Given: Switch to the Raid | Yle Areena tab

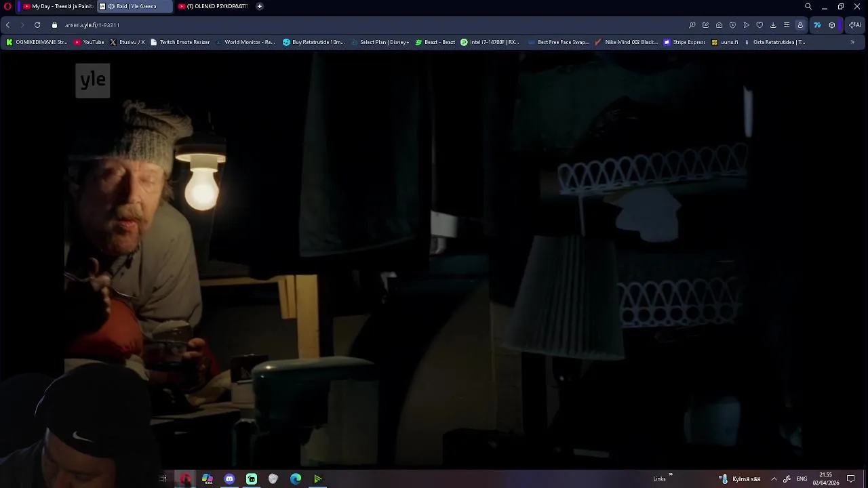Looking at the screenshot, I should pos(134,6).
